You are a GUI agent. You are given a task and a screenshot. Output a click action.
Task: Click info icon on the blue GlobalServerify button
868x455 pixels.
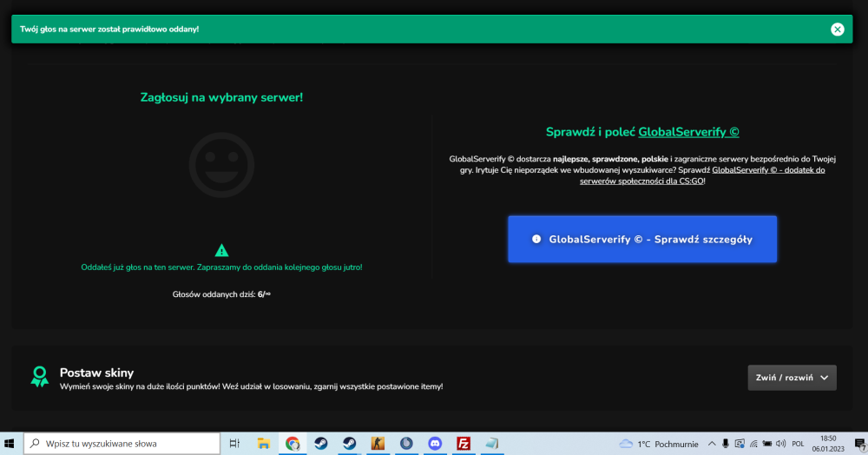coord(536,239)
